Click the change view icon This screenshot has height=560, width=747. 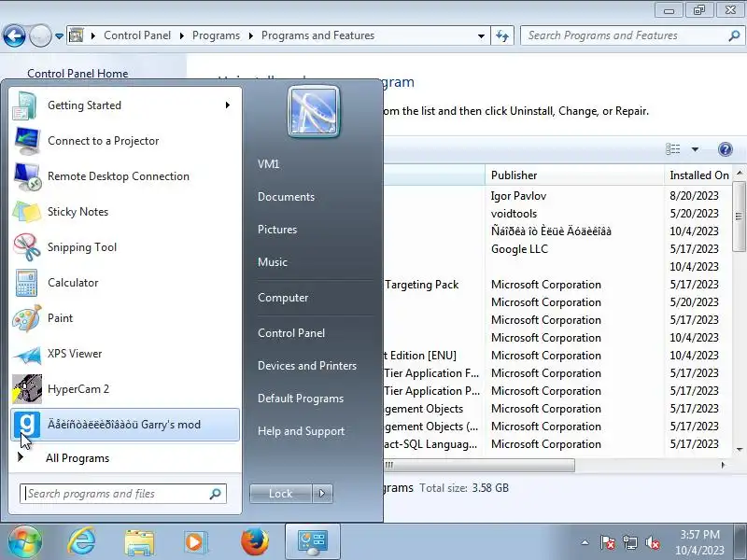[672, 149]
